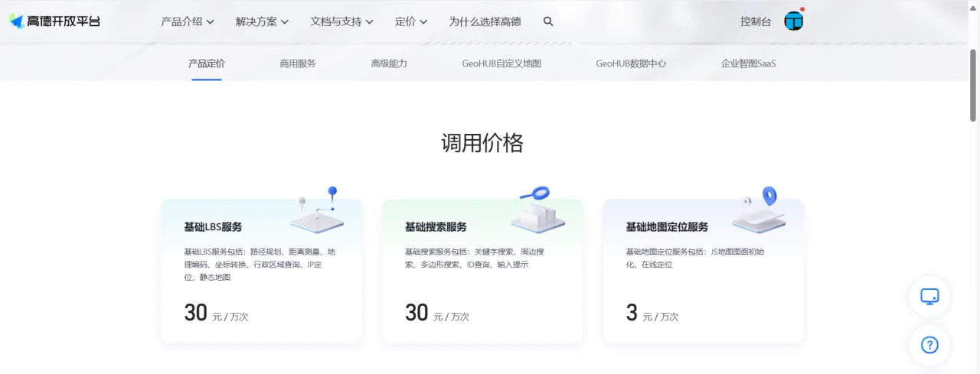Open the floating question mark help button
This screenshot has width=980, height=374.
click(x=929, y=345)
